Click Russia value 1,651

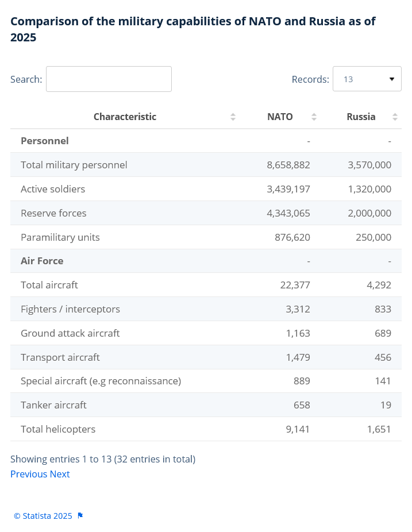(379, 429)
